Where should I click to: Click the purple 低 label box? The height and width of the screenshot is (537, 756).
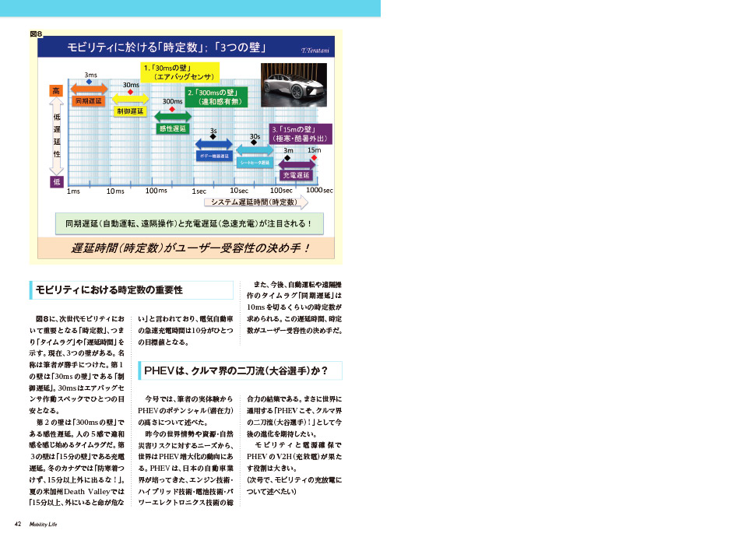click(x=56, y=181)
